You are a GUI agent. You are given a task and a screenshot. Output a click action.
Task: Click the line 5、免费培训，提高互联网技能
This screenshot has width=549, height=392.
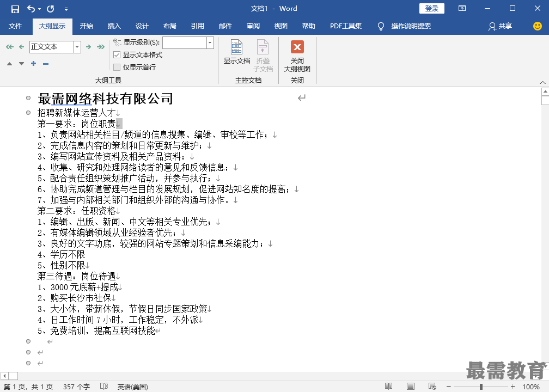point(96,331)
